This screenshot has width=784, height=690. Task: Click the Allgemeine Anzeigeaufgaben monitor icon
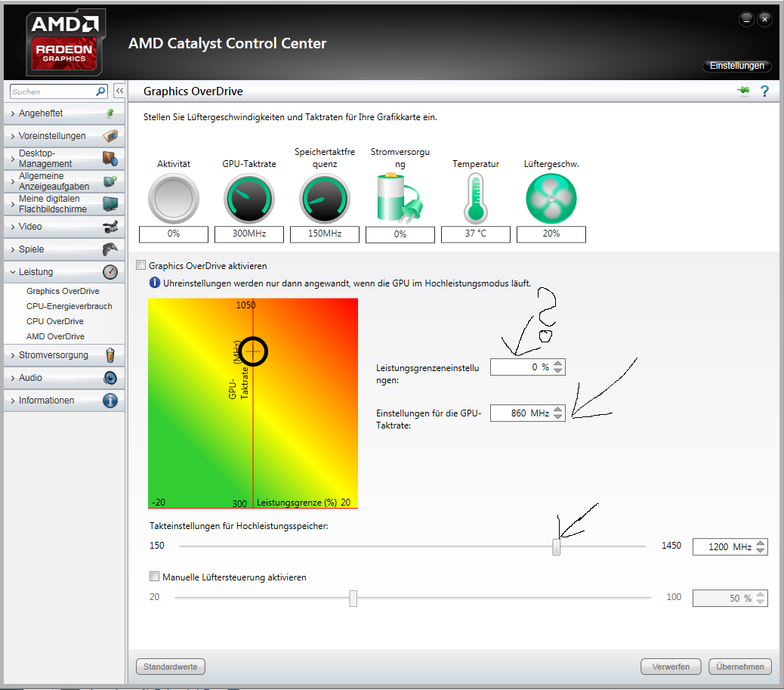(x=110, y=181)
